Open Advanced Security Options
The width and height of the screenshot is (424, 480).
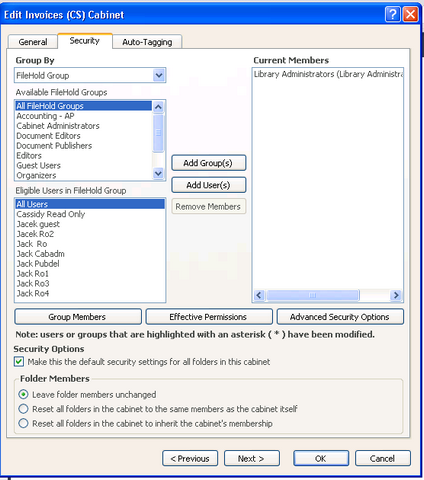(x=340, y=317)
